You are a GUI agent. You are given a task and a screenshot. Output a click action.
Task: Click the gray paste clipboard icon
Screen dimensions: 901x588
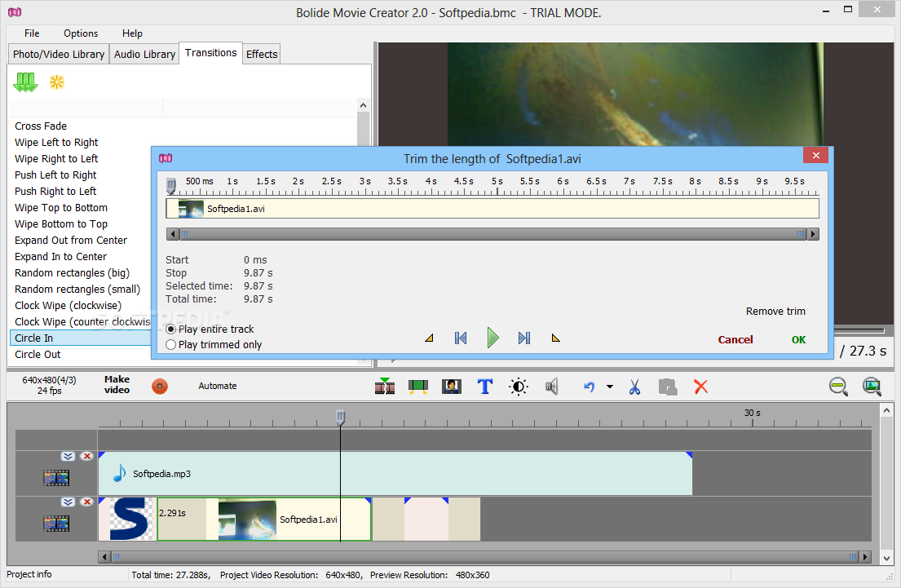tap(668, 387)
